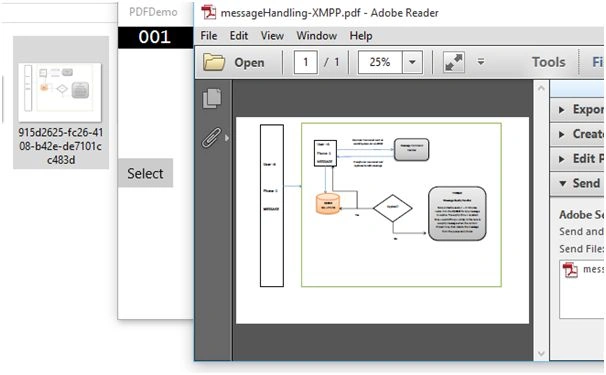The height and width of the screenshot is (375, 606).
Task: Click the 915d2625 PDF thumbnail
Action: [x=60, y=92]
